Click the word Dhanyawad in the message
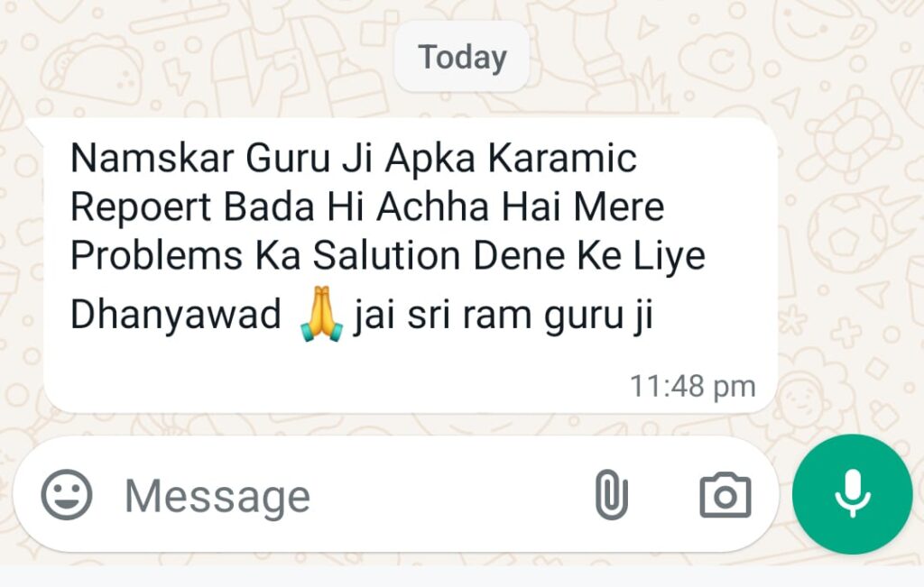 click(x=176, y=314)
